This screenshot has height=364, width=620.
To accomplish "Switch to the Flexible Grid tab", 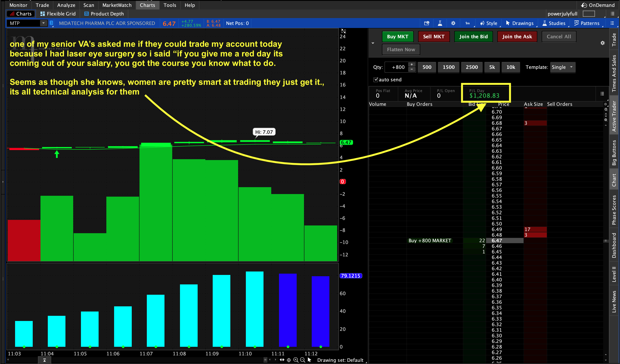I will coord(58,14).
